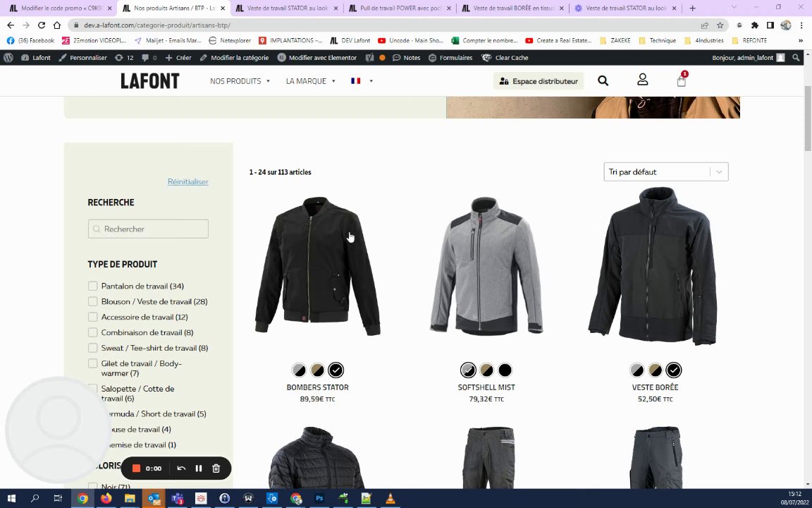Viewport: 812px width, 508px height.
Task: Go back to previous page
Action: pos(11,25)
